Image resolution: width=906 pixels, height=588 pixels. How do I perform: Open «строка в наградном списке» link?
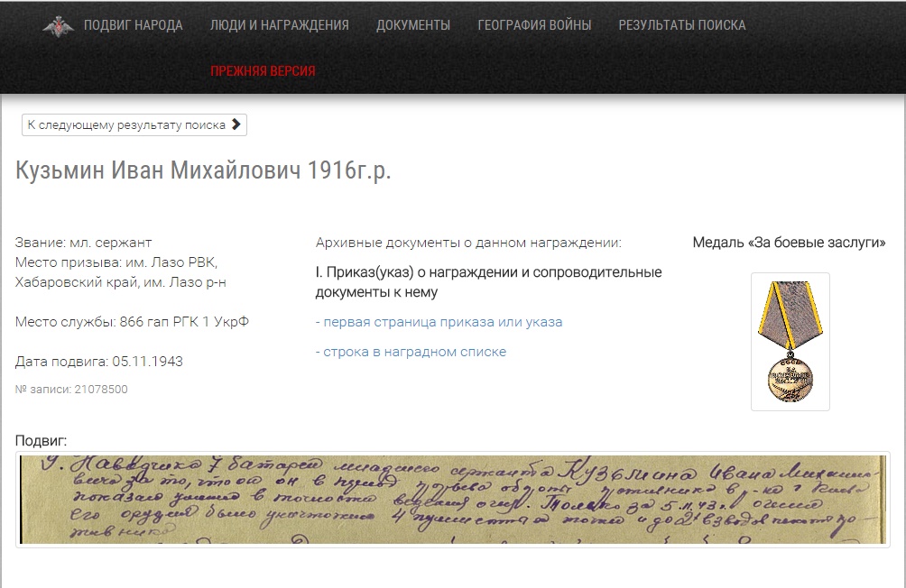tap(411, 352)
